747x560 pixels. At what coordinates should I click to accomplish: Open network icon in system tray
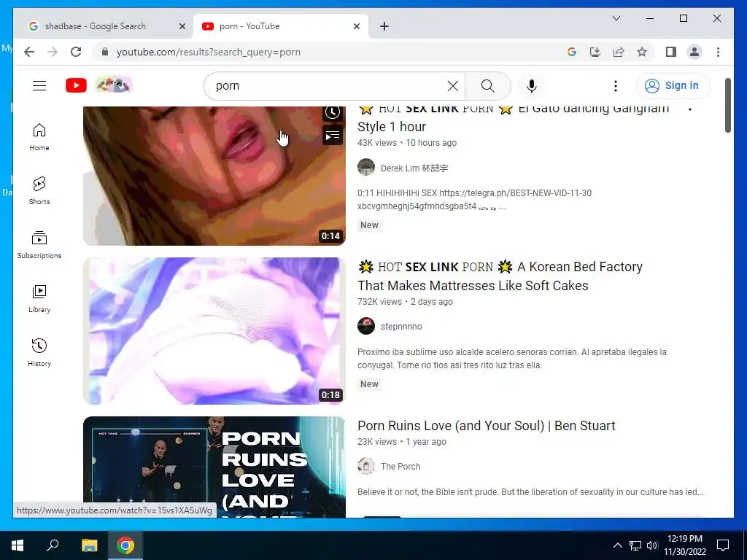coord(635,545)
